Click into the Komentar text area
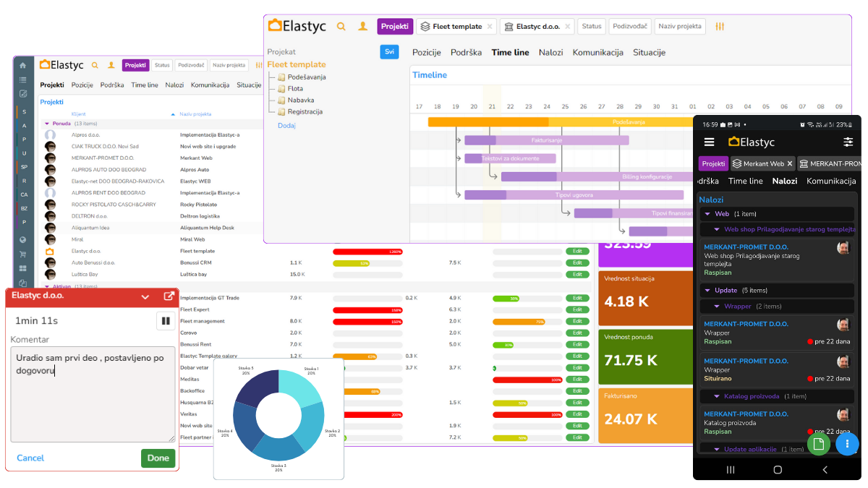 [93, 394]
